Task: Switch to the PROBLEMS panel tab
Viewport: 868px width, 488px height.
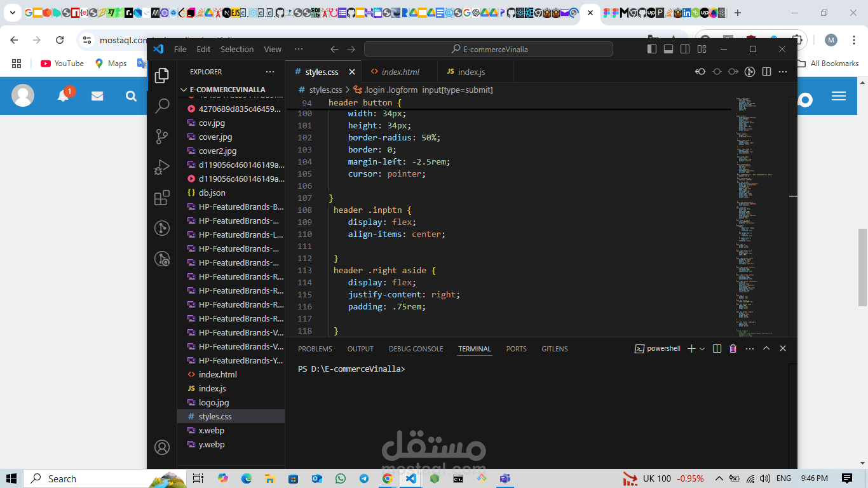Action: 315,349
